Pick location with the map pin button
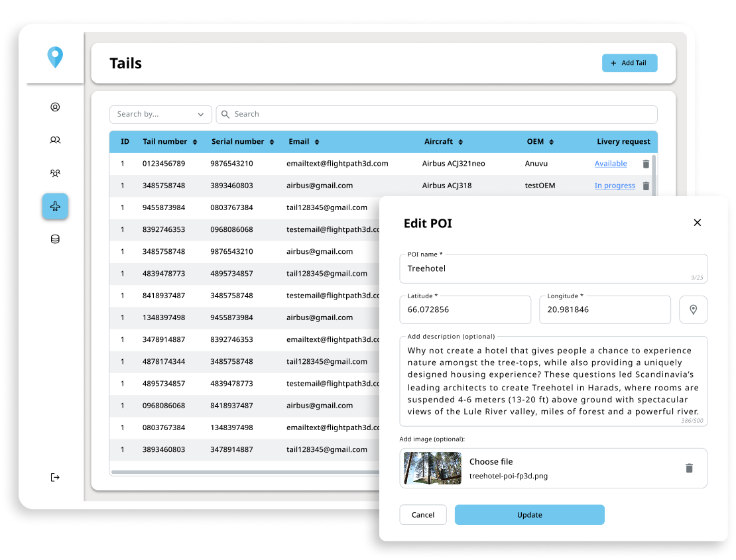 tap(693, 309)
